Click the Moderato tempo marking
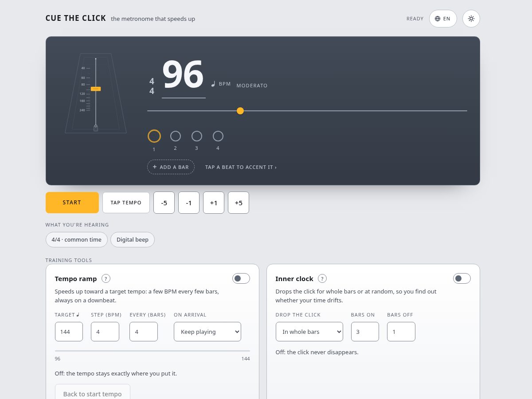 coord(252,86)
